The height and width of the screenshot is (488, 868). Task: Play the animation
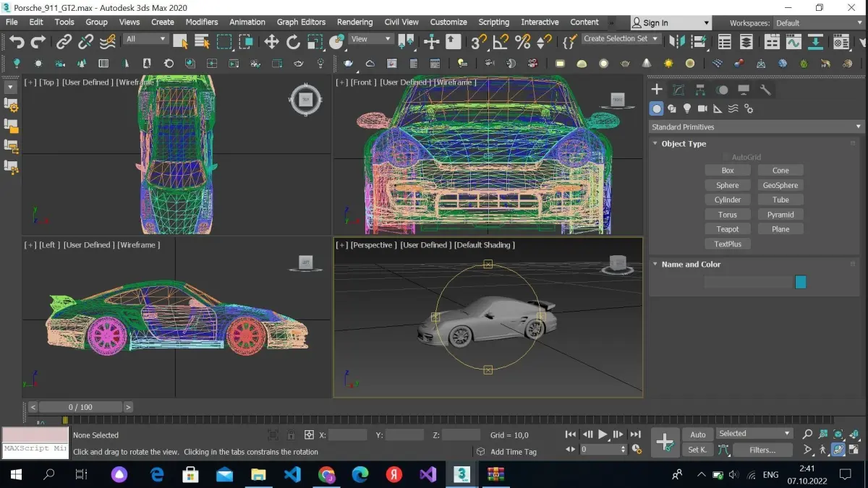[x=603, y=435]
